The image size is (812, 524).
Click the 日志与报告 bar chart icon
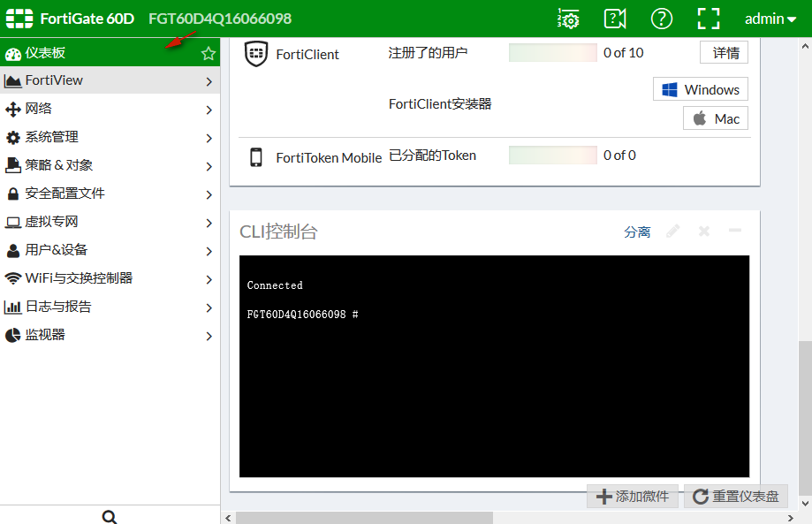point(13,307)
